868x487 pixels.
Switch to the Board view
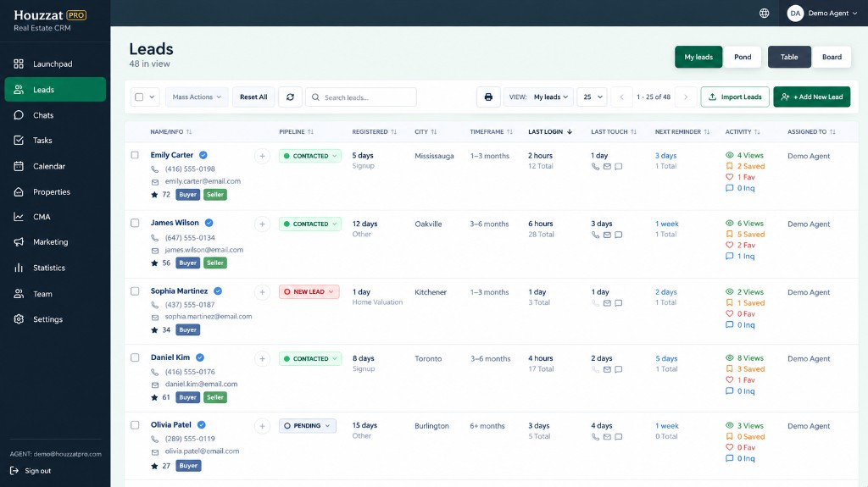coord(832,57)
